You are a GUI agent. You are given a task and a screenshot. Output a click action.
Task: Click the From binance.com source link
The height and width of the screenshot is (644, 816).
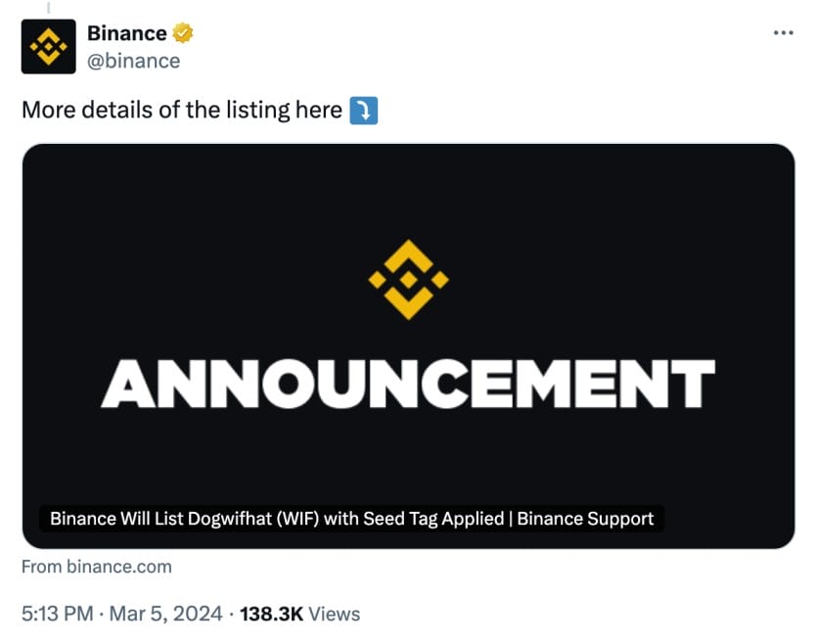click(96, 566)
